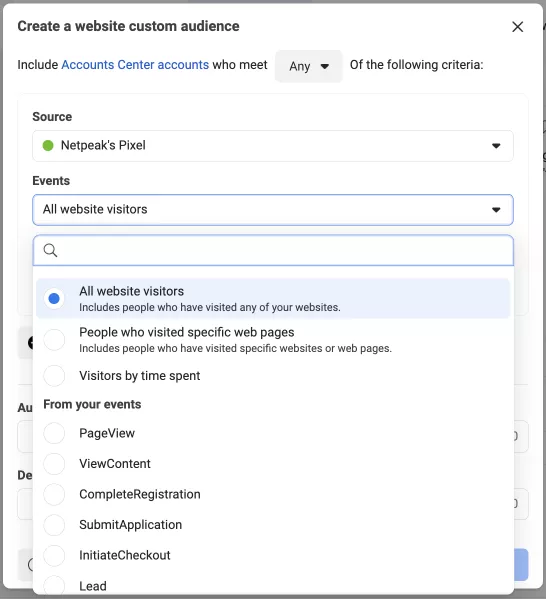Screen dimensions: 546x599
Task: Select the ViewContent event radio
Action: (x=54, y=464)
